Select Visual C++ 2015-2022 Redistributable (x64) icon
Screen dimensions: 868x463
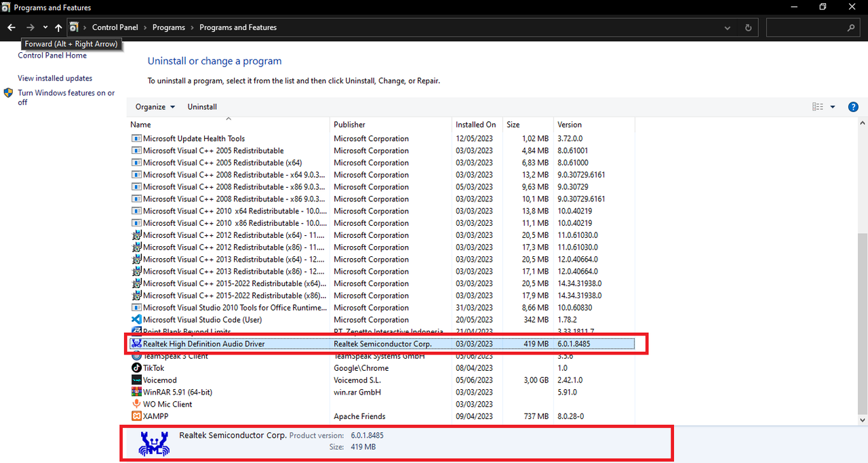pos(136,283)
